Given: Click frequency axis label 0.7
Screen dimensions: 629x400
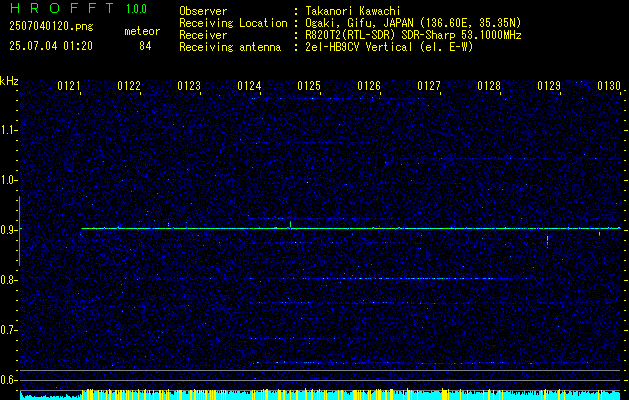Looking at the screenshot, I should click(x=8, y=330).
